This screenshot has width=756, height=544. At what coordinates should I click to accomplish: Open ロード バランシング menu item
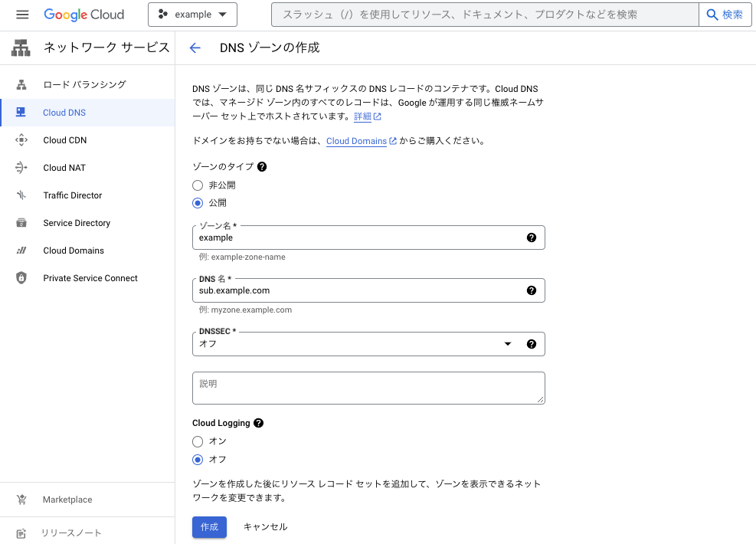[88, 85]
